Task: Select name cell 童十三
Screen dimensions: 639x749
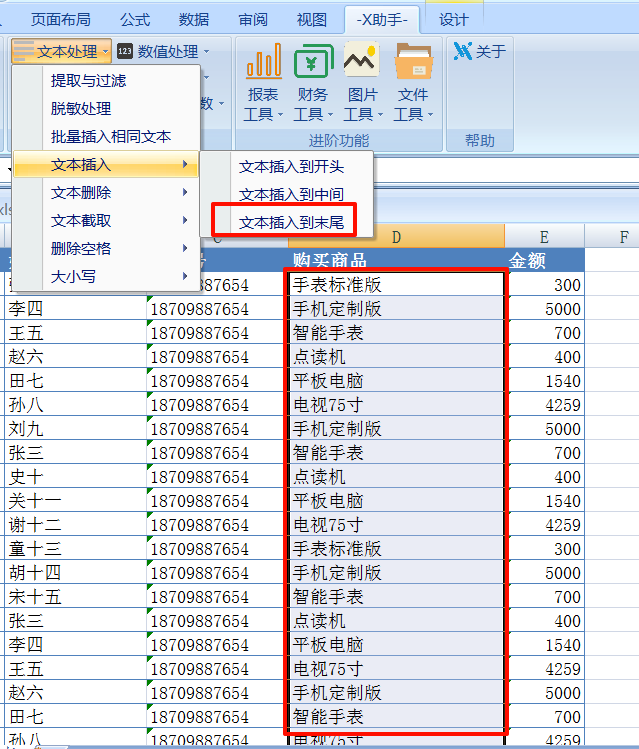Action: click(x=75, y=548)
